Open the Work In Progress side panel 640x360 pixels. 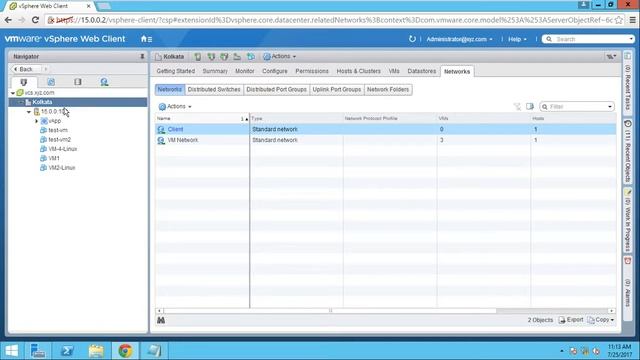point(628,221)
